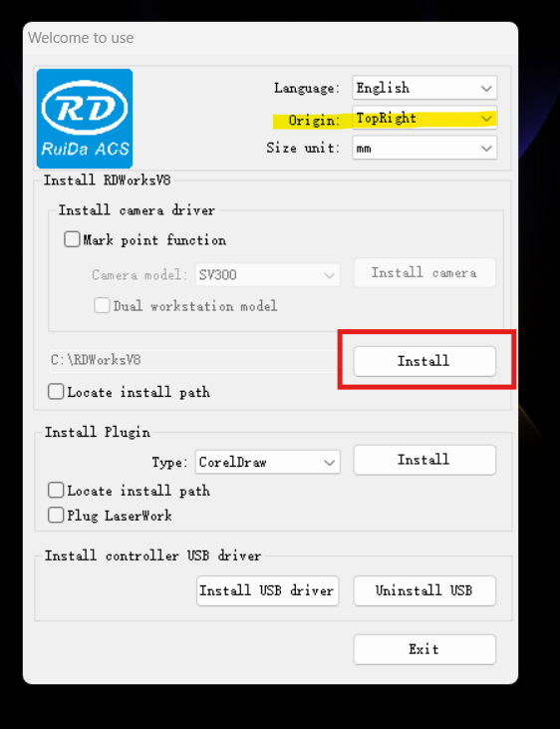
Task: Click the Exit button
Action: click(424, 649)
